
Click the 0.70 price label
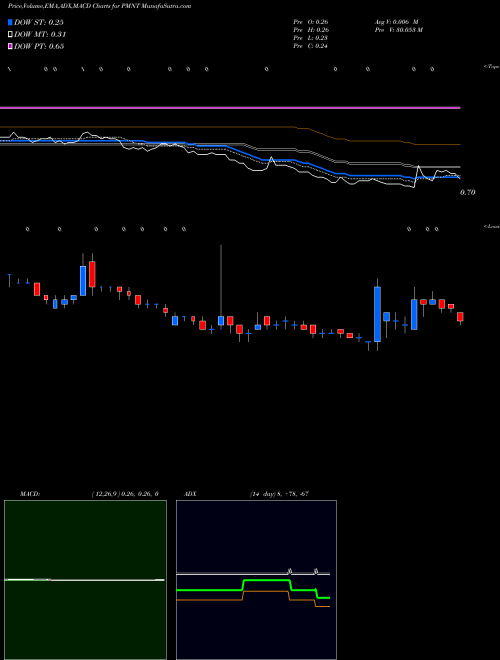467,192
